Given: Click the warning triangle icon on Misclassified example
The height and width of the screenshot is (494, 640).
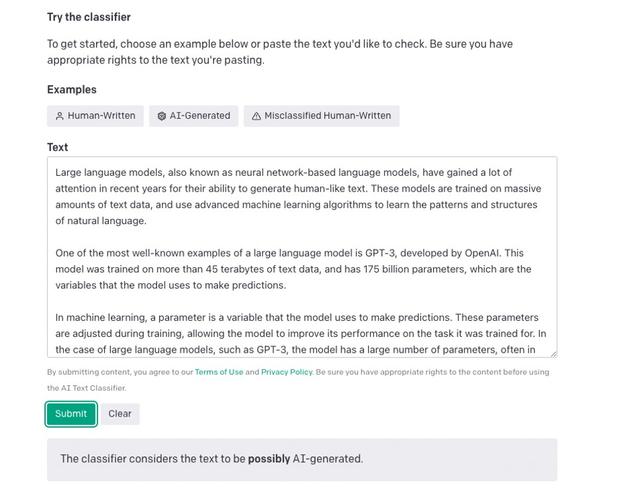Looking at the screenshot, I should (256, 116).
